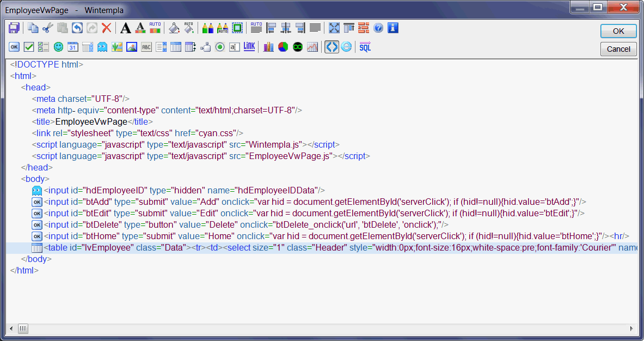The image size is (644, 341).
Task: Insert a checklist control
Action: pos(44,47)
